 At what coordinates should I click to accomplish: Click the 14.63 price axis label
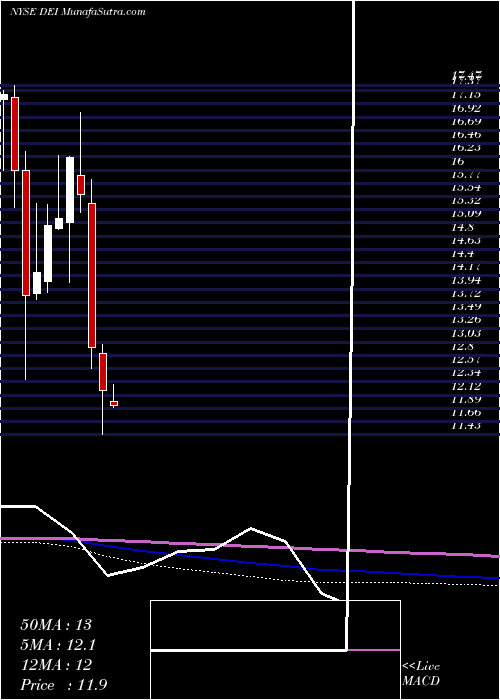tap(466, 240)
